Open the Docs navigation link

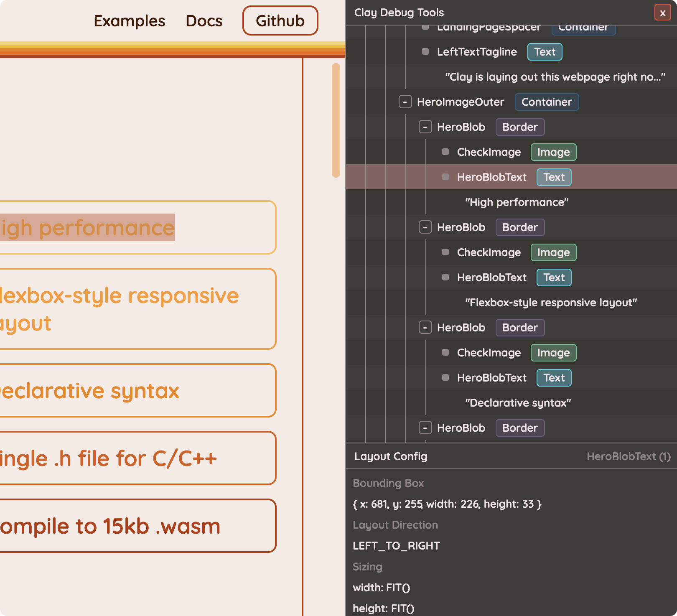[204, 21]
